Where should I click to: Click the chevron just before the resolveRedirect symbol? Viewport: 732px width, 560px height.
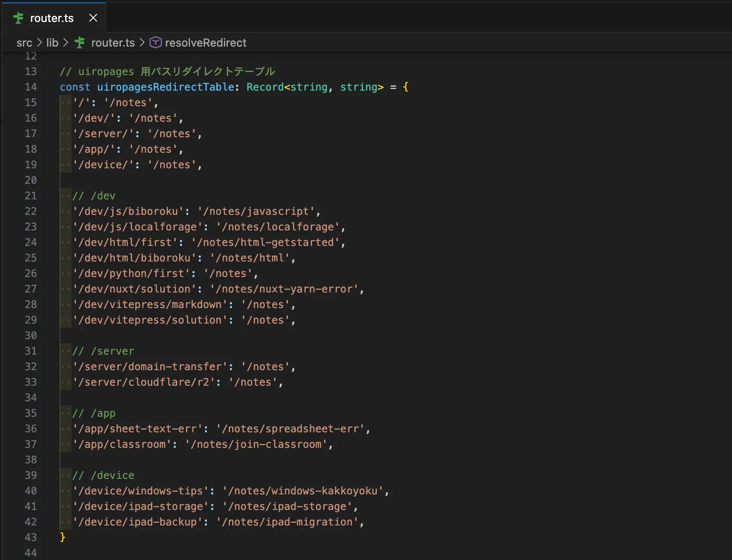click(x=142, y=43)
